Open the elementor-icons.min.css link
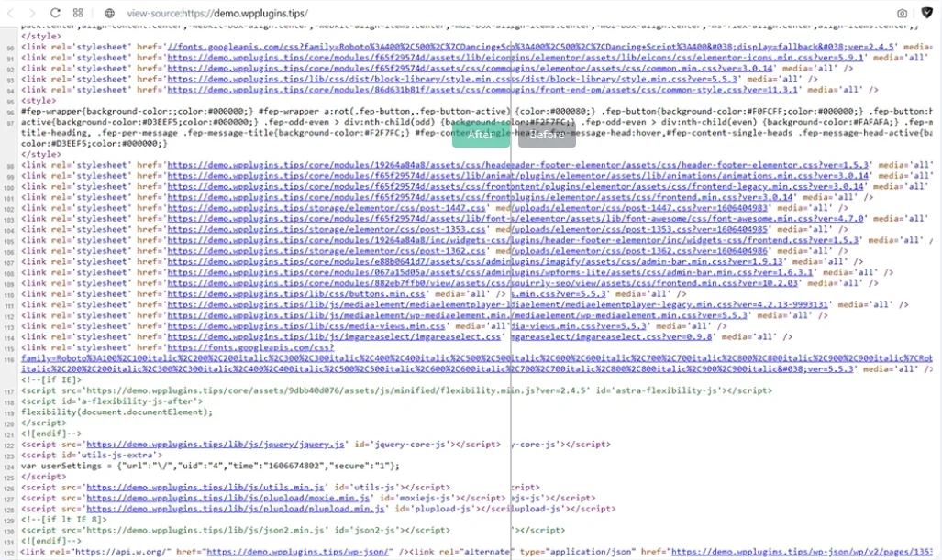This screenshot has width=942, height=560. tap(515, 58)
